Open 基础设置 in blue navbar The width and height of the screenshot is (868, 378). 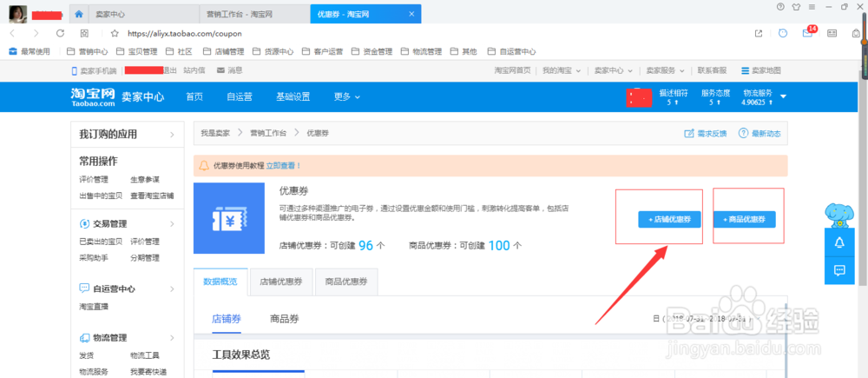(x=293, y=96)
